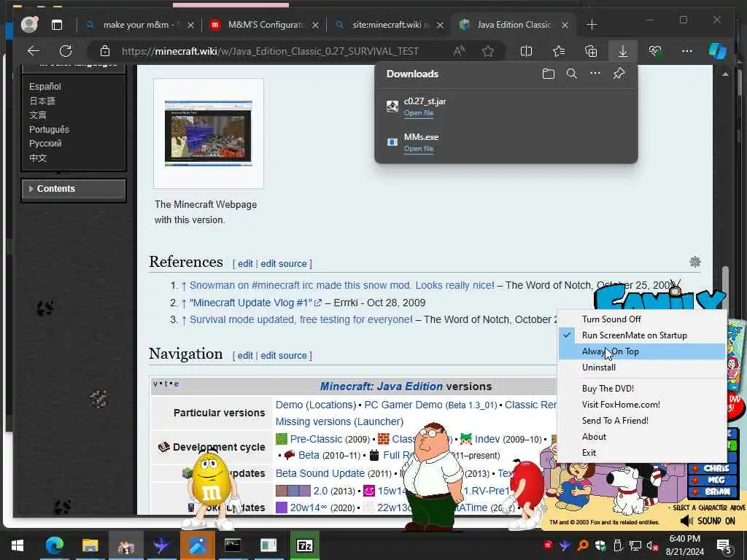The width and height of the screenshot is (747, 560).
Task: Open the Favorites list
Action: click(559, 51)
